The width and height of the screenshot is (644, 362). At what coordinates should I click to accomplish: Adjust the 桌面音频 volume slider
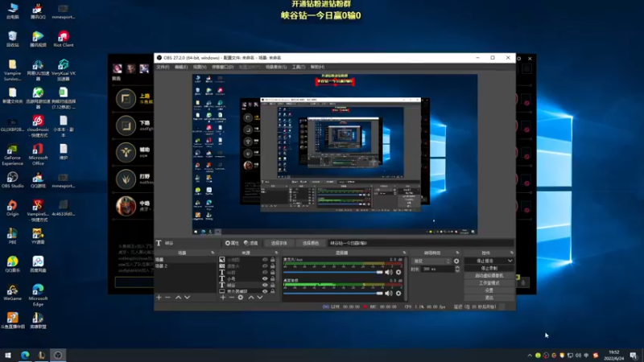[x=333, y=293]
